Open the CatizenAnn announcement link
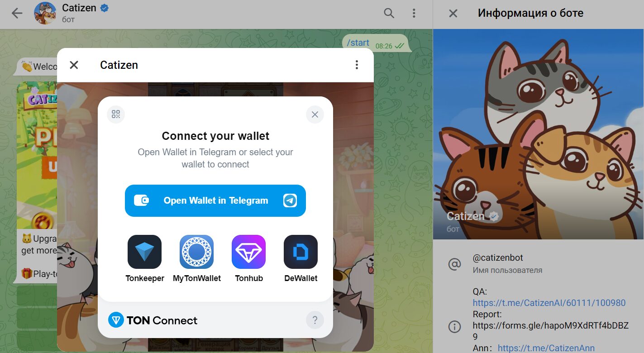This screenshot has height=353, width=644. click(x=546, y=348)
